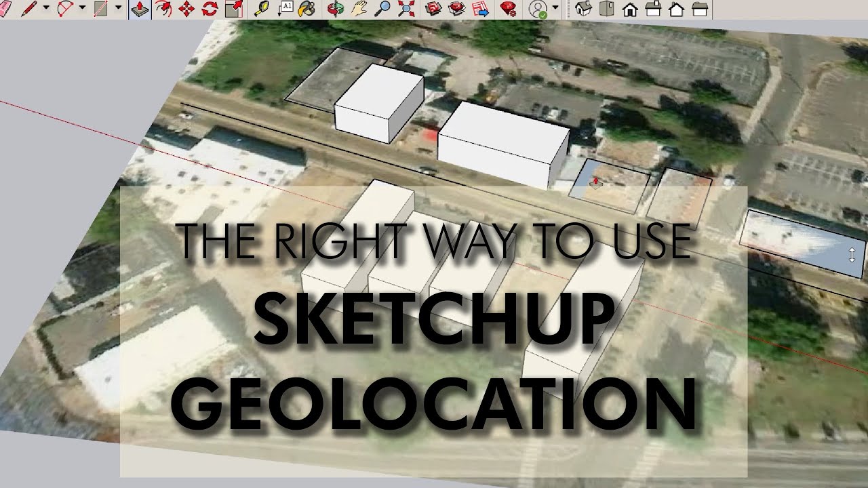Open the 3D Warehouse
The image size is (868, 488).
pyautogui.click(x=433, y=9)
